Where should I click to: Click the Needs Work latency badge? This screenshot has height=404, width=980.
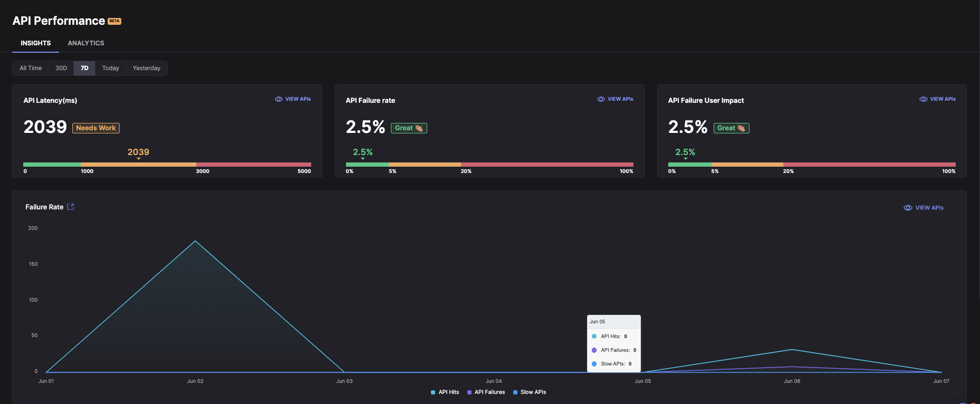click(96, 128)
